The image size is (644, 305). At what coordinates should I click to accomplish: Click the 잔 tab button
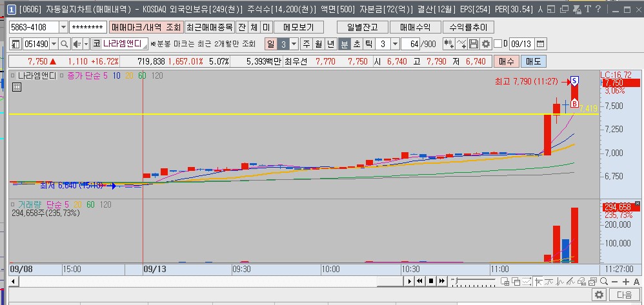pyautogui.click(x=242, y=28)
